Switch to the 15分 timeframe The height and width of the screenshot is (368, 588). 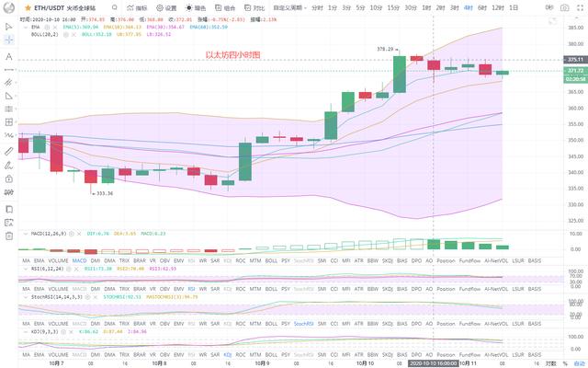(x=394, y=6)
